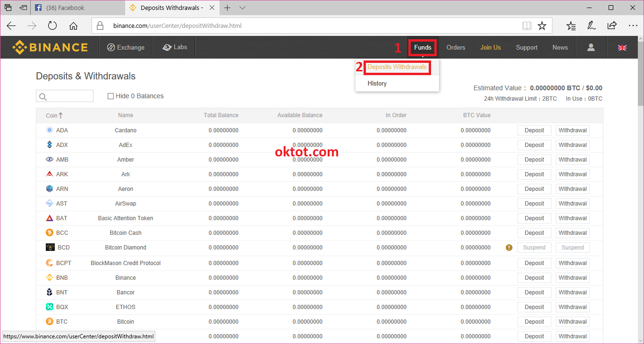Click Withdrawal button for Bitcoin
This screenshot has height=344, width=644.
(572, 322)
